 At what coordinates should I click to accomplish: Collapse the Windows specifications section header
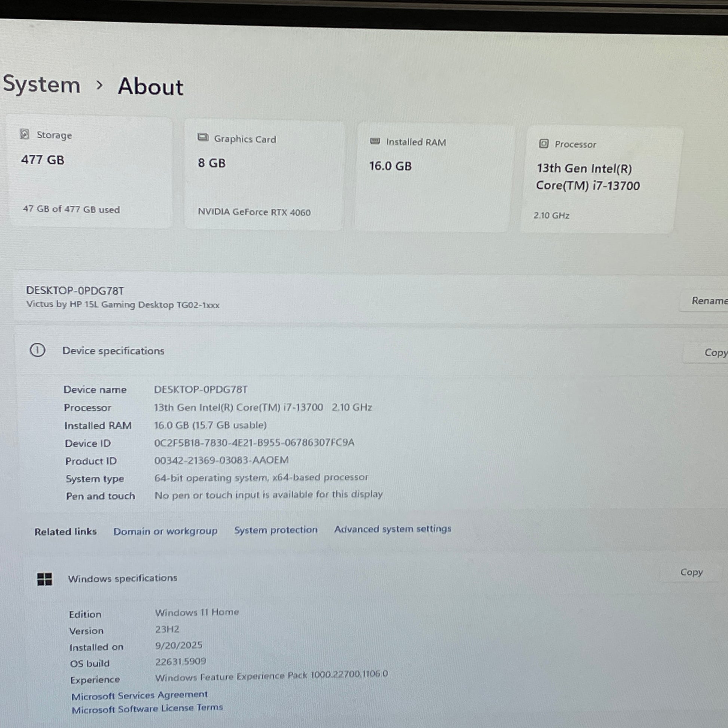(122, 578)
